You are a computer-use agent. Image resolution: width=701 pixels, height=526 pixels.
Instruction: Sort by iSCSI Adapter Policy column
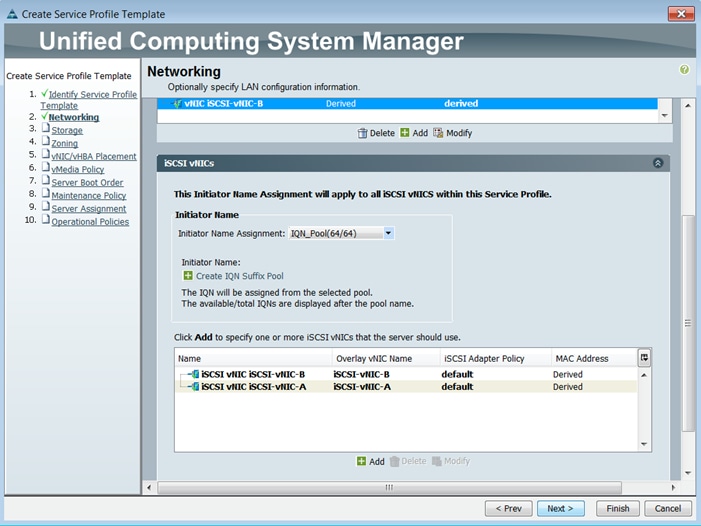495,358
